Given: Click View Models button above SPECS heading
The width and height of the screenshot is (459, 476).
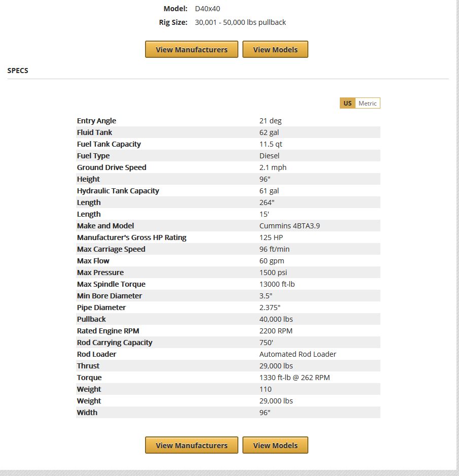Looking at the screenshot, I should click(275, 50).
